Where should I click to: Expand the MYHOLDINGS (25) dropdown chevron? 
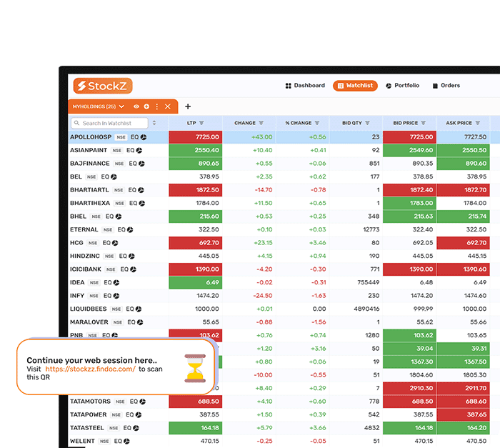point(122,106)
